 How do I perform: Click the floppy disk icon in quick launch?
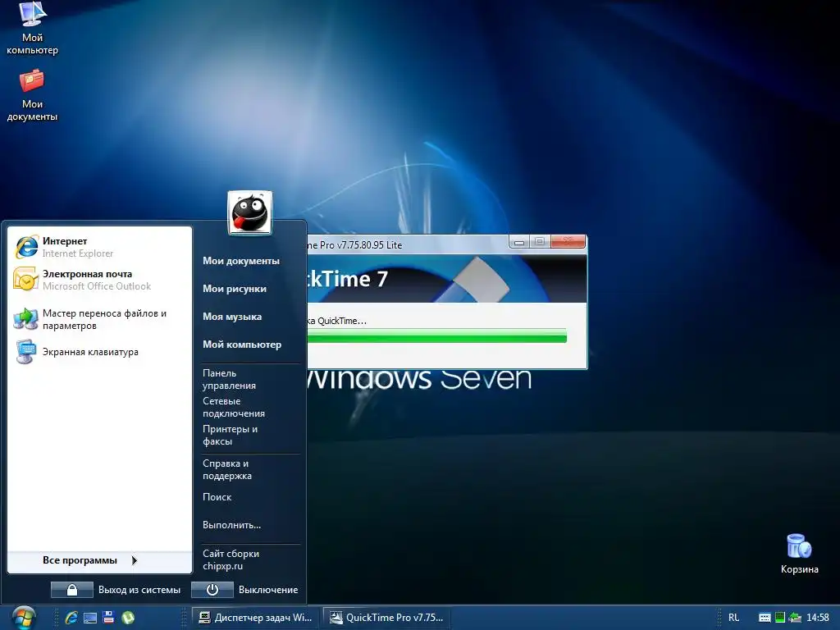tap(109, 618)
